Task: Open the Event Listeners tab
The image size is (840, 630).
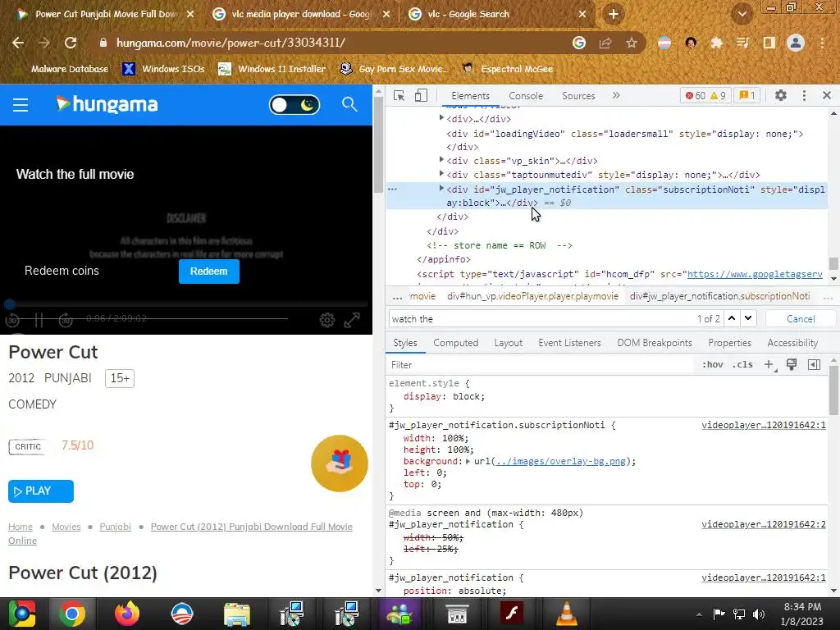Action: click(569, 343)
